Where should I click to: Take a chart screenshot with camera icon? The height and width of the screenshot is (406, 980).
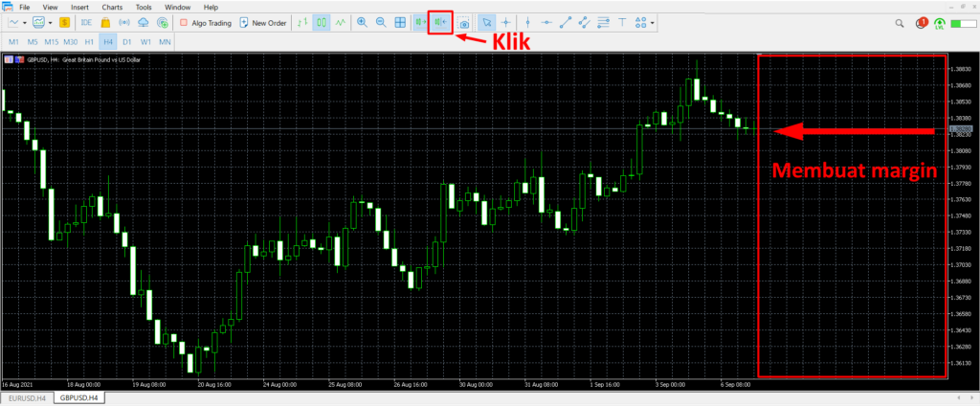[x=464, y=23]
